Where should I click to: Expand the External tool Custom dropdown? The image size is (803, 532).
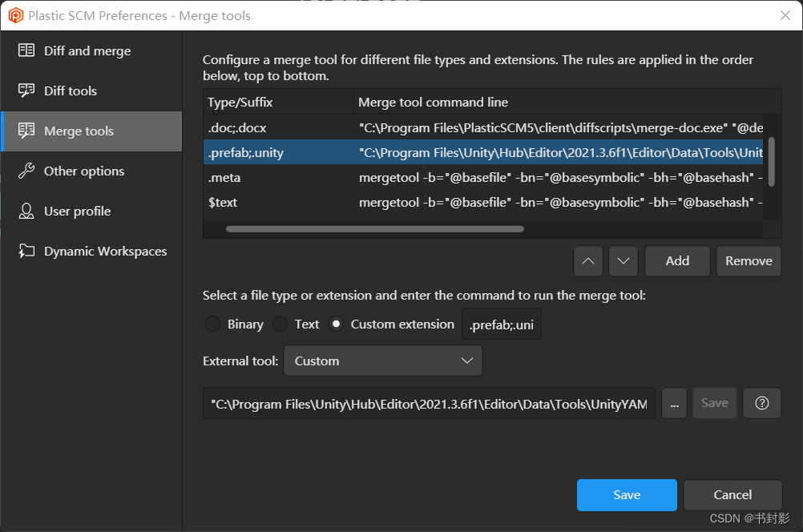coord(382,361)
